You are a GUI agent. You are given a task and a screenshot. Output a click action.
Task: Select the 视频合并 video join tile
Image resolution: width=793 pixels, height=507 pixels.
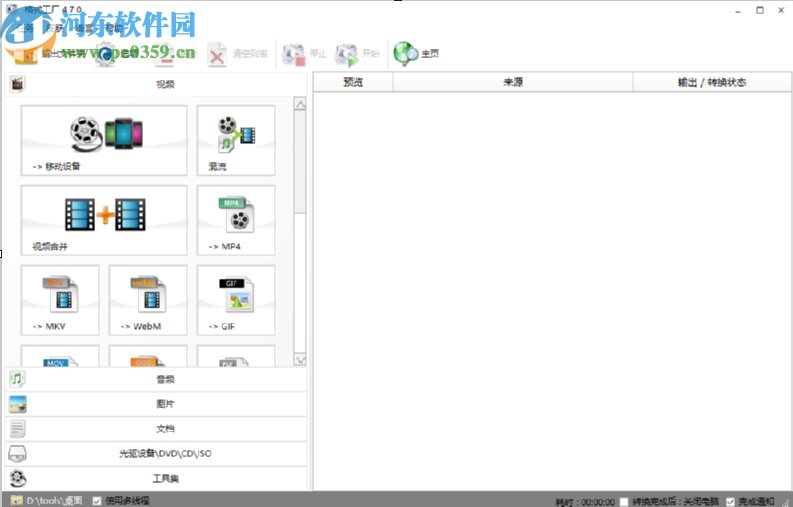pyautogui.click(x=104, y=220)
